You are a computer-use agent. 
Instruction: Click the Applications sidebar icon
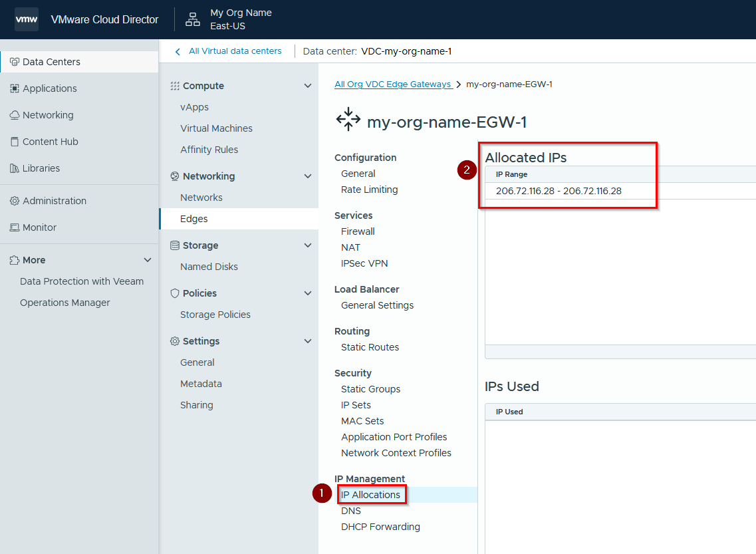[15, 88]
